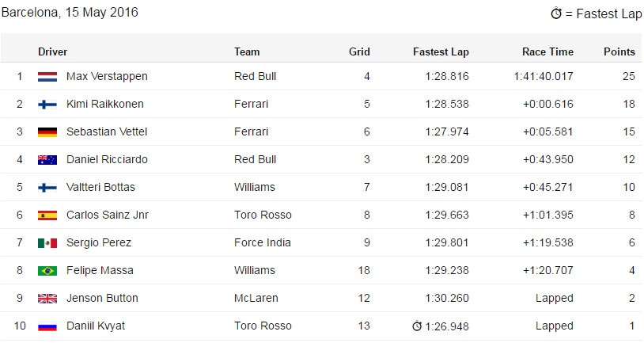This screenshot has height=343, width=644.
Task: Sort results by the Points header
Action: 619,51
